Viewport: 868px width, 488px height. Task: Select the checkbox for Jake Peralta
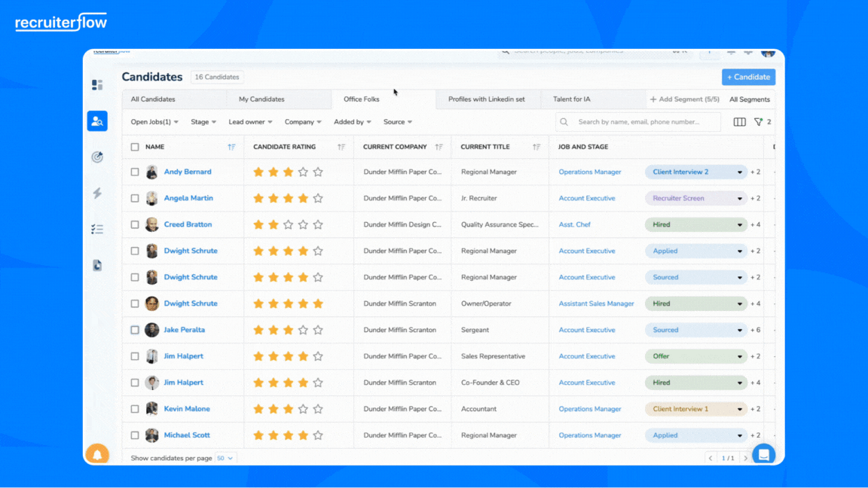pyautogui.click(x=135, y=330)
